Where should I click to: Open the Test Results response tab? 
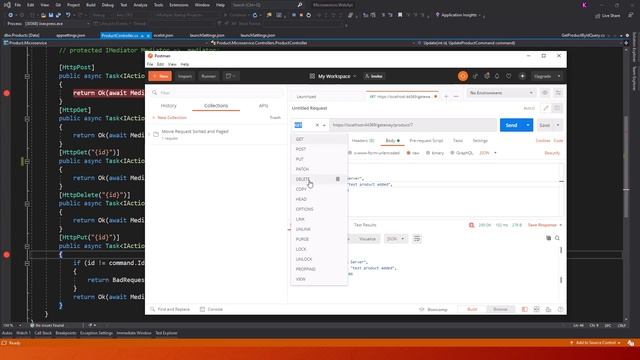365,225
